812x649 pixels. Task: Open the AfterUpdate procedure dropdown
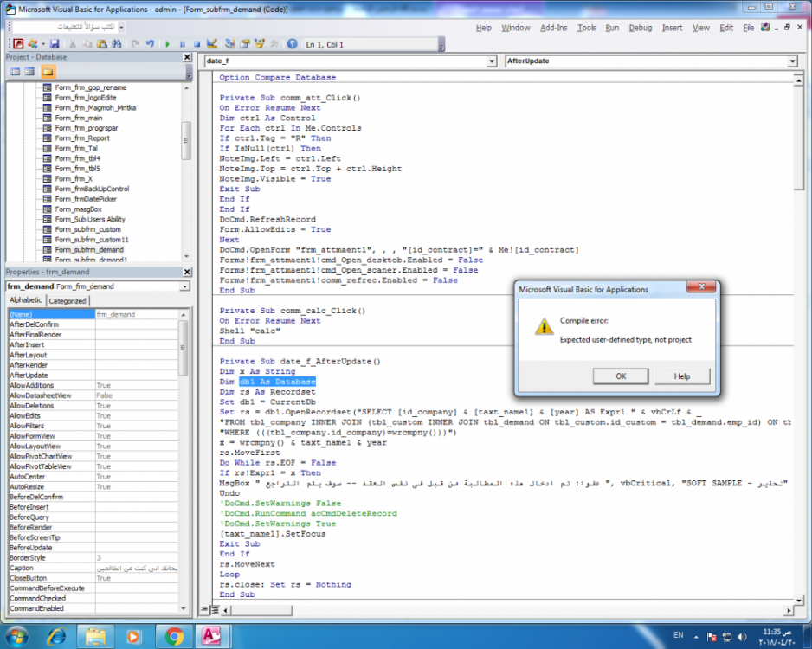792,61
